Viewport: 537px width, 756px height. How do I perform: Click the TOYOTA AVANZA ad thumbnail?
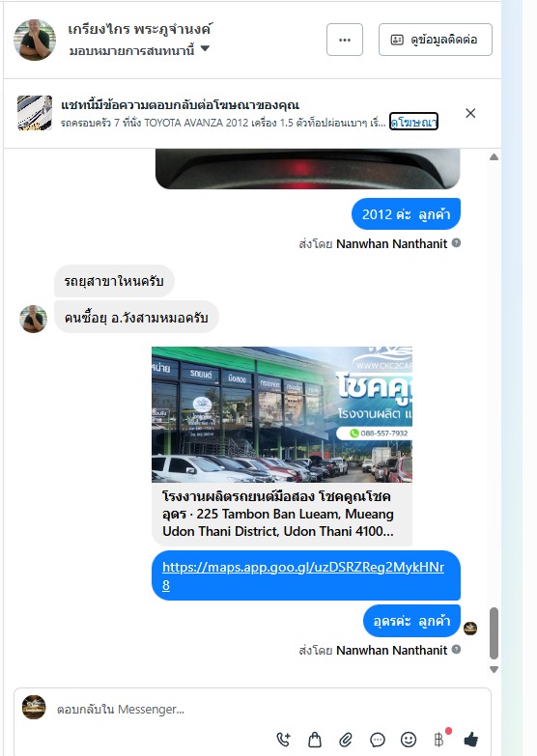coord(34,113)
